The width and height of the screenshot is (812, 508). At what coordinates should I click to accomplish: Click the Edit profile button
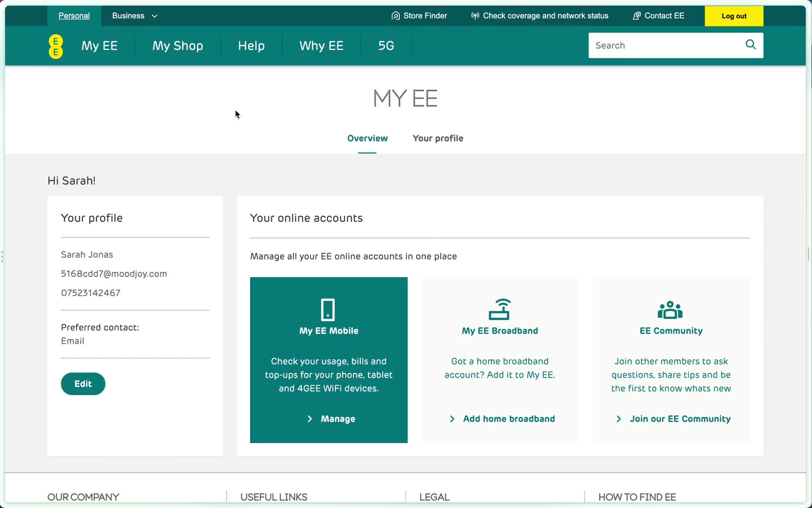(x=83, y=384)
